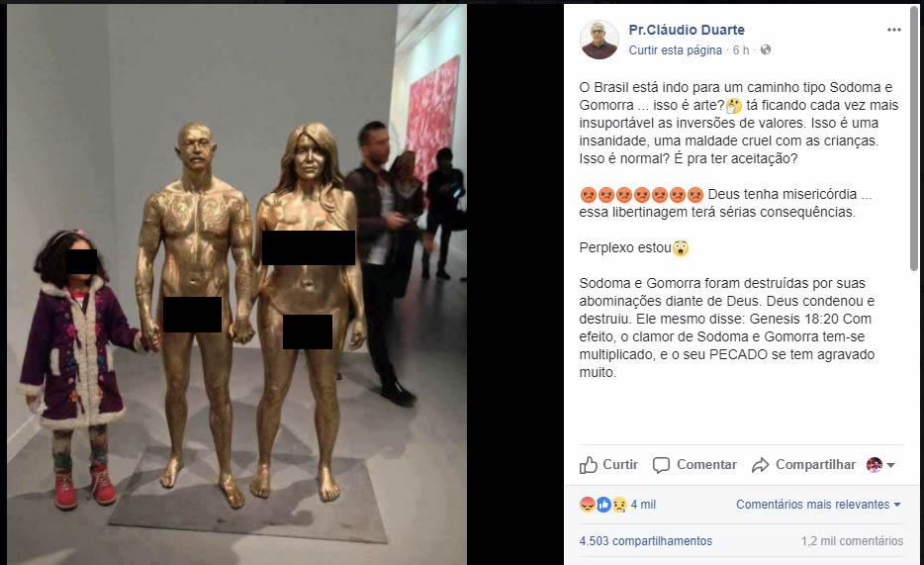Click the sad reaction icon
The height and width of the screenshot is (565, 924).
(618, 505)
